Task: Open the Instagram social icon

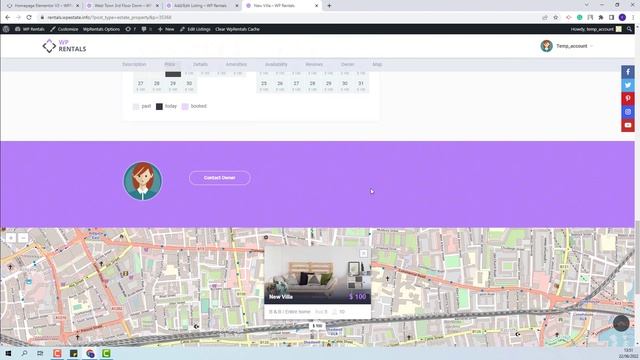Action: coord(628,111)
